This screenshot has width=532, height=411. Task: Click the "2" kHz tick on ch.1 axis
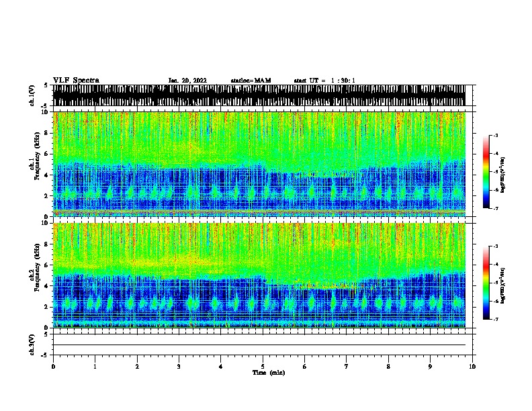coord(46,196)
